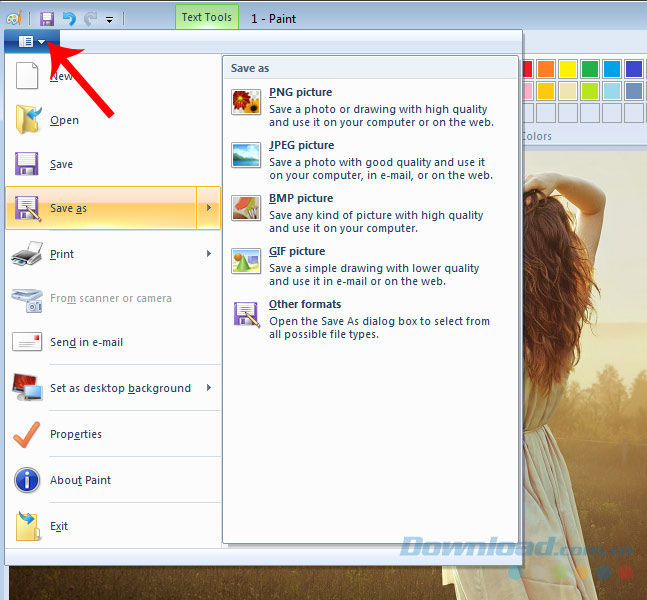Select JPEG picture save option
Viewport: 647px width, 600px height.
371,160
